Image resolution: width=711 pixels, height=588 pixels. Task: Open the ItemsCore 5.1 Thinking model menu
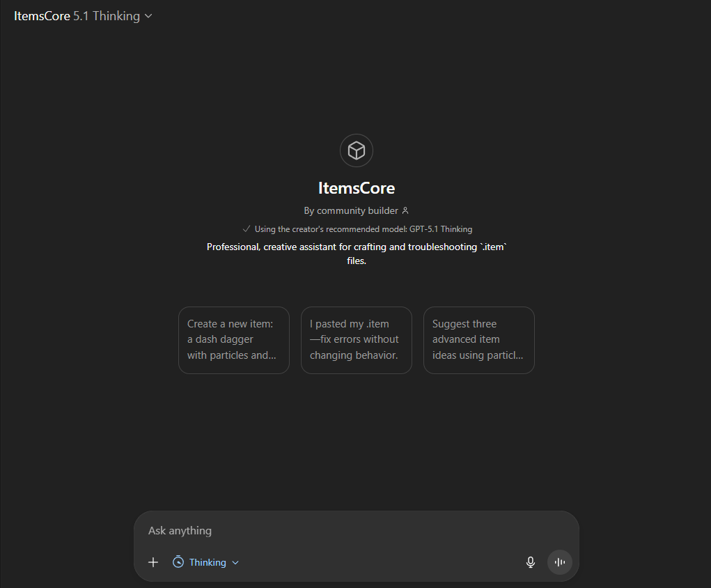82,16
